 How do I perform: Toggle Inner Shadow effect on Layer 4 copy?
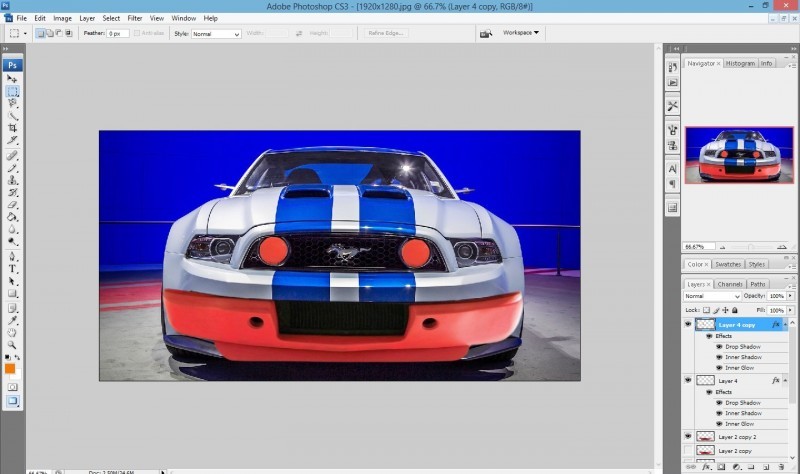(x=719, y=357)
